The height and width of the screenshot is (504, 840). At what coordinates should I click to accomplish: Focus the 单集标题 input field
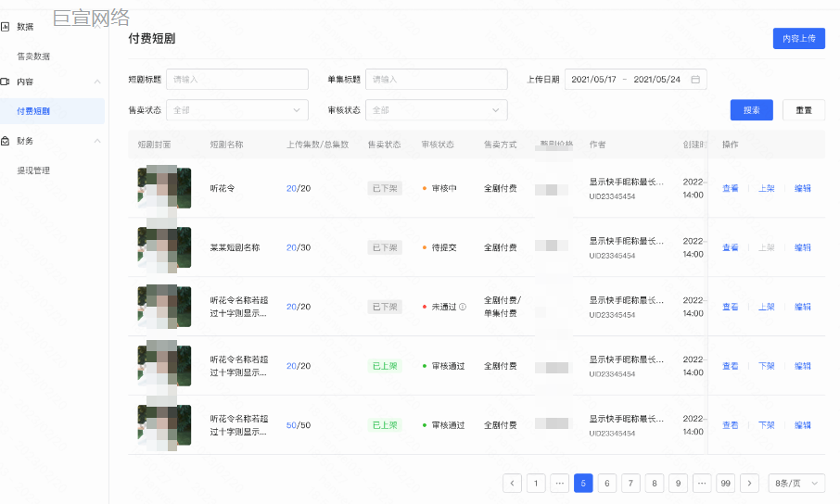pos(437,80)
